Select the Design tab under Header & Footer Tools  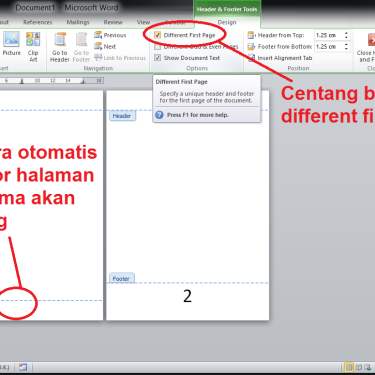tap(227, 22)
